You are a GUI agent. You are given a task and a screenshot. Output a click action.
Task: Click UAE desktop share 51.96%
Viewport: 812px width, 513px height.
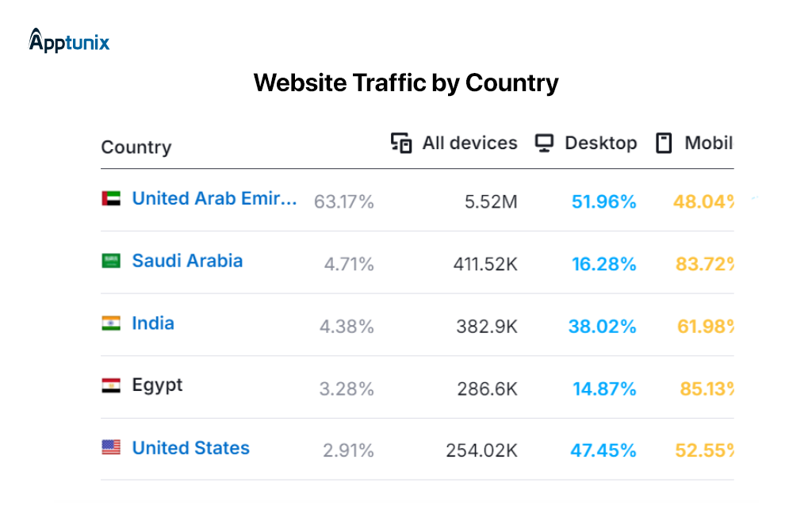tap(603, 202)
